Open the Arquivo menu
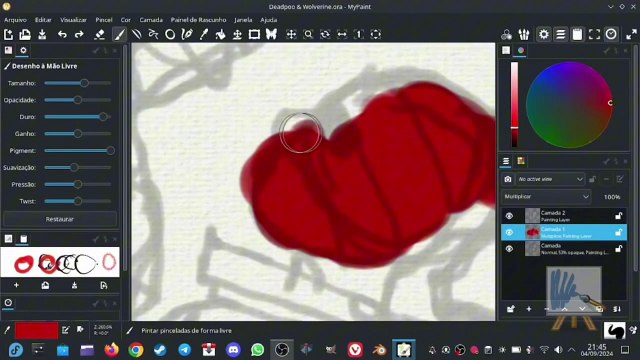The height and width of the screenshot is (360, 640). [15, 20]
